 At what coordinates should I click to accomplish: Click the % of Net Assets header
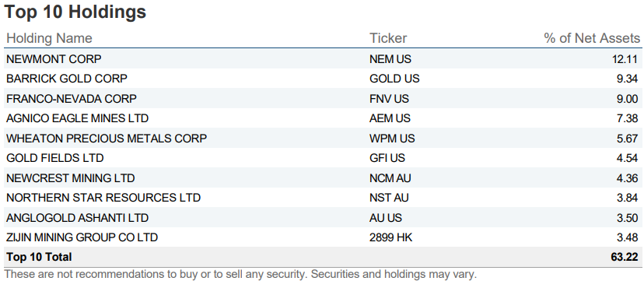pyautogui.click(x=592, y=38)
